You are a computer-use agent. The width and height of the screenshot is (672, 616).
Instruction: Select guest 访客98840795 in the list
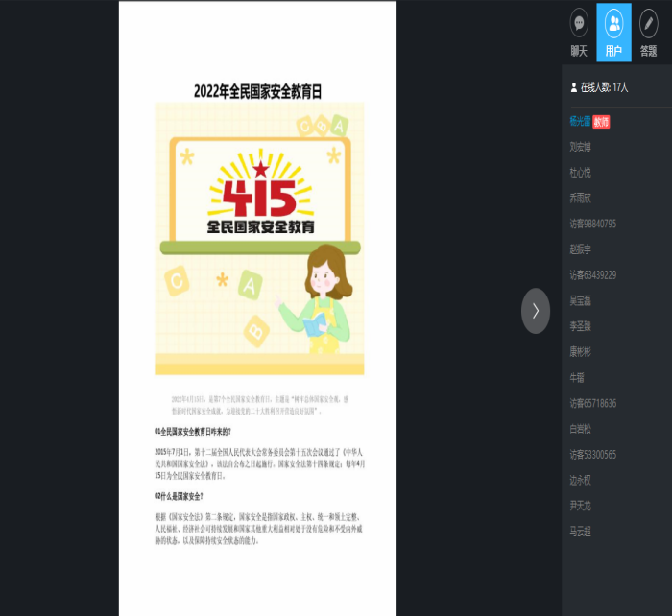[592, 224]
